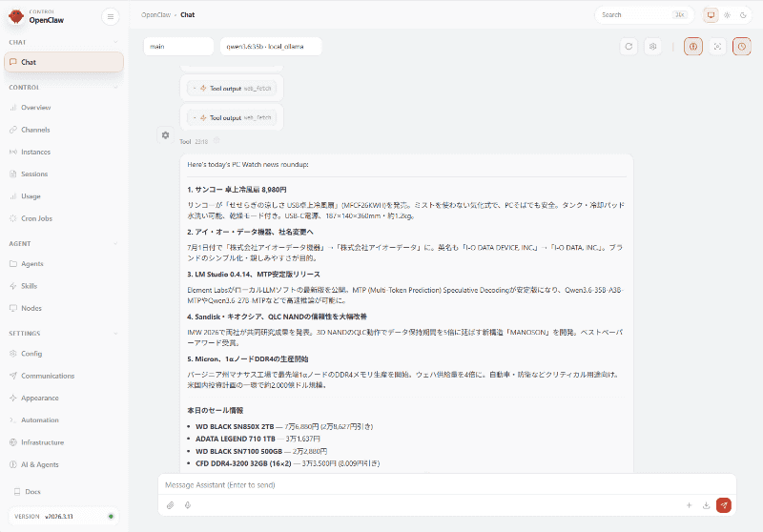Click the version v2026.3.13 label

(x=59, y=517)
